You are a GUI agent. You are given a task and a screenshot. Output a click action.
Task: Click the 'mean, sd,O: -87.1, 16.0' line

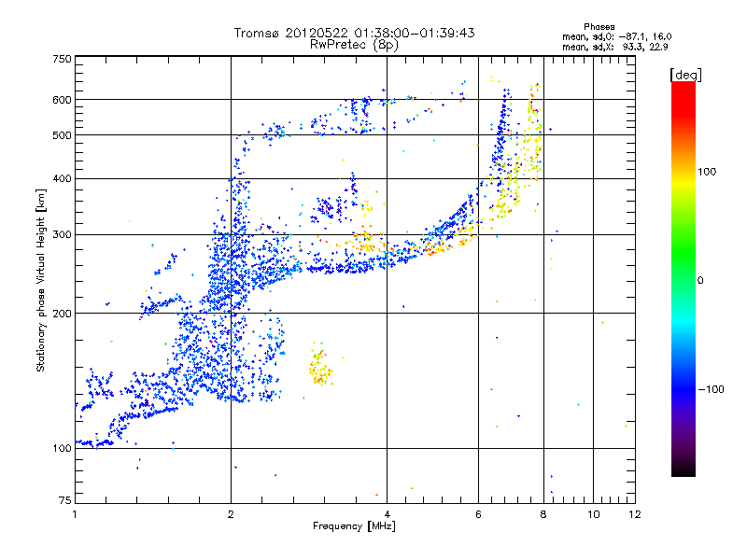click(x=617, y=36)
